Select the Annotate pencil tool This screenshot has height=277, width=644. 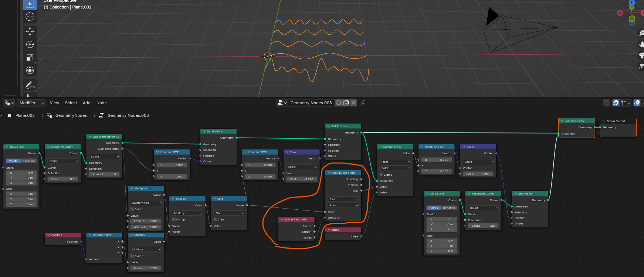(30, 85)
